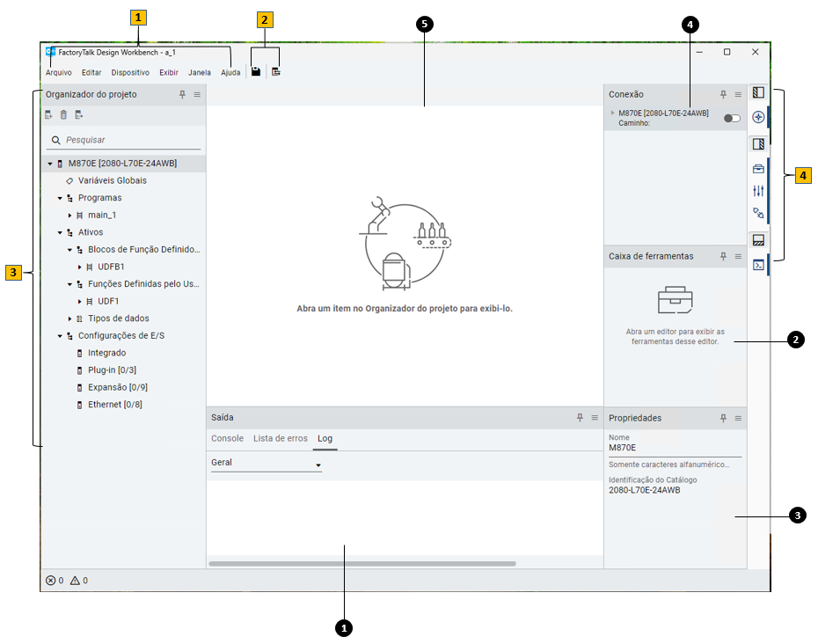Pin the Conexão panel
The height and width of the screenshot is (644, 818).
tap(721, 94)
